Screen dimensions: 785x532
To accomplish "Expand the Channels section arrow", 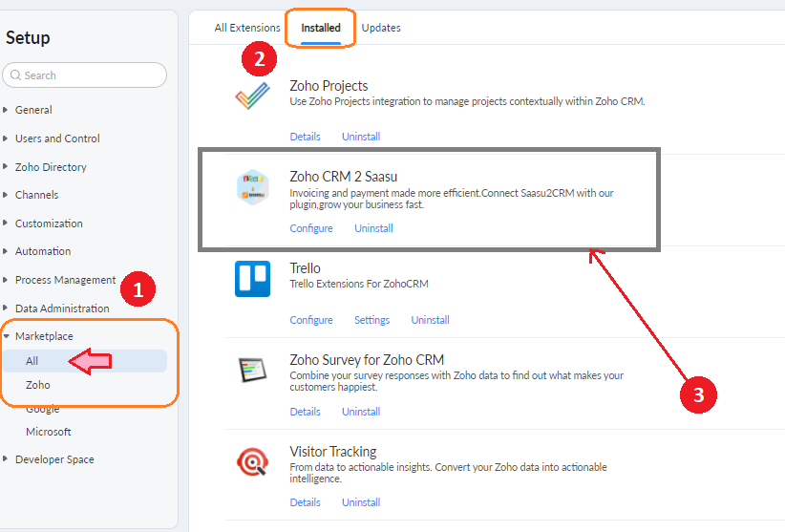I will 6,195.
